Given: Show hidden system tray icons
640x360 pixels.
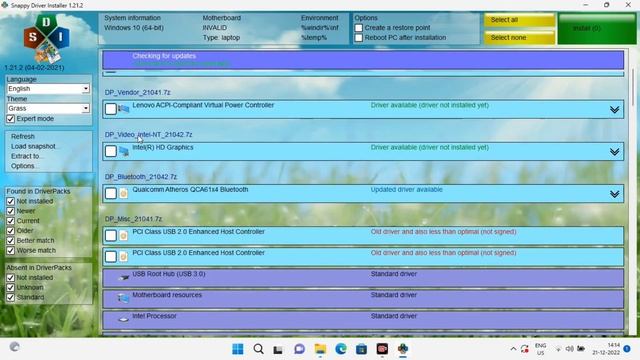Looking at the screenshot, I should tap(513, 349).
